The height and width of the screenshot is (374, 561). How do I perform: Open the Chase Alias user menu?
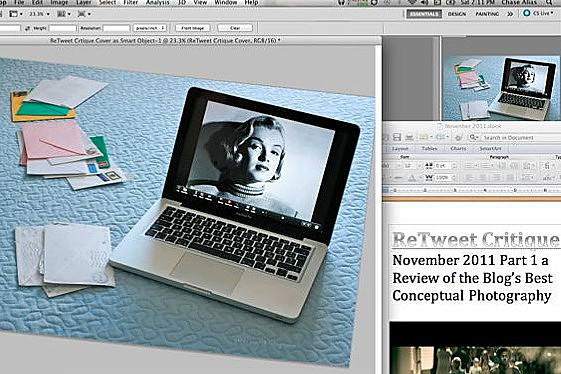pos(519,3)
